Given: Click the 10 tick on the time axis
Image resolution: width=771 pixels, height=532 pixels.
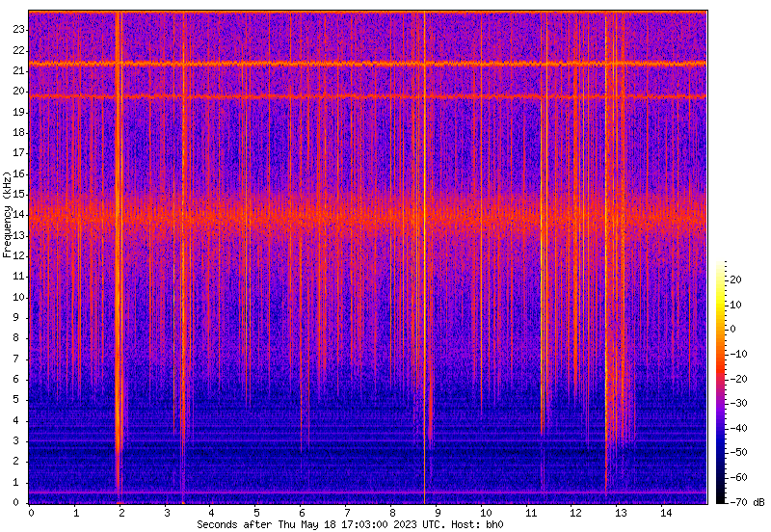Looking at the screenshot, I should point(485,513).
